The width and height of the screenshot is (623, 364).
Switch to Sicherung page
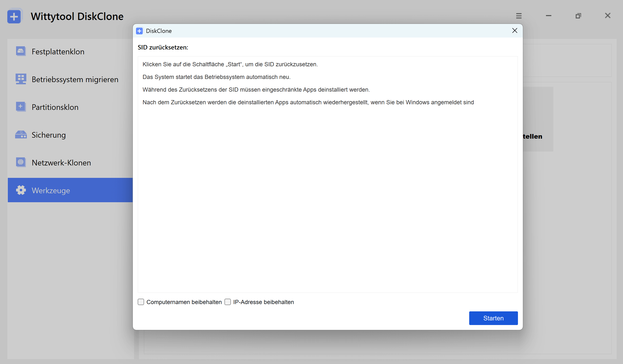click(x=70, y=135)
